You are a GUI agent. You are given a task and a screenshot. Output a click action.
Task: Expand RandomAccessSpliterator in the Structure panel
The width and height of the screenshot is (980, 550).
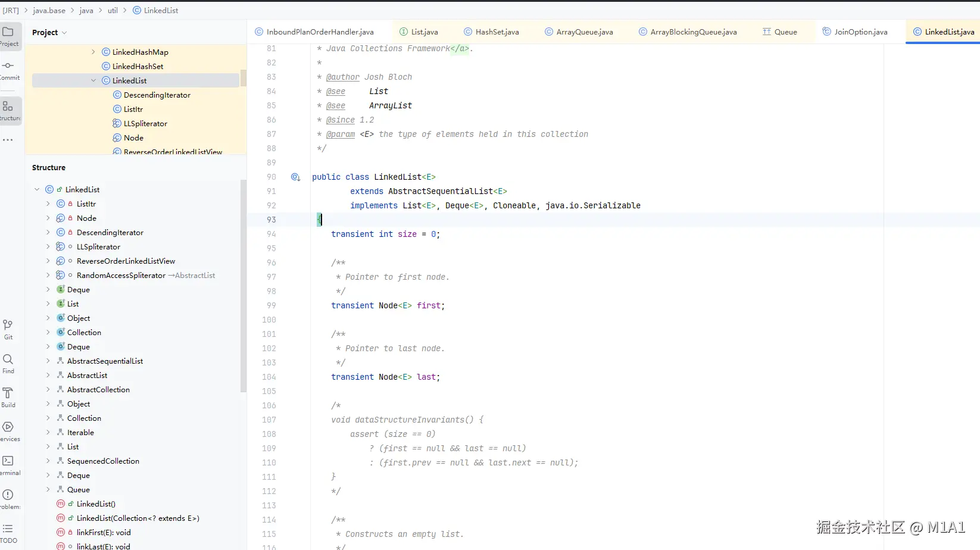(x=48, y=275)
